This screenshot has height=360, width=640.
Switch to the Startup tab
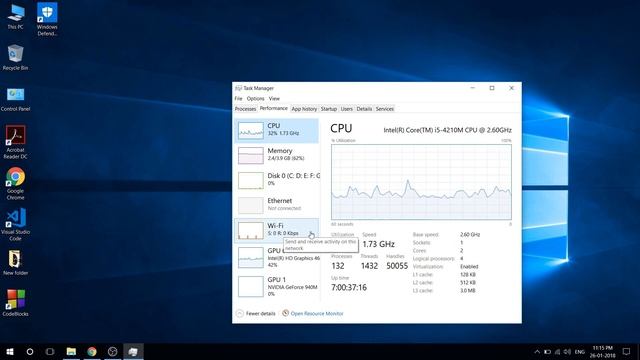[x=329, y=109]
